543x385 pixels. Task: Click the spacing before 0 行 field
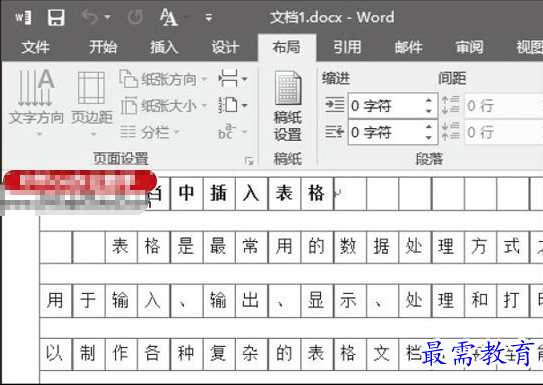click(x=504, y=106)
